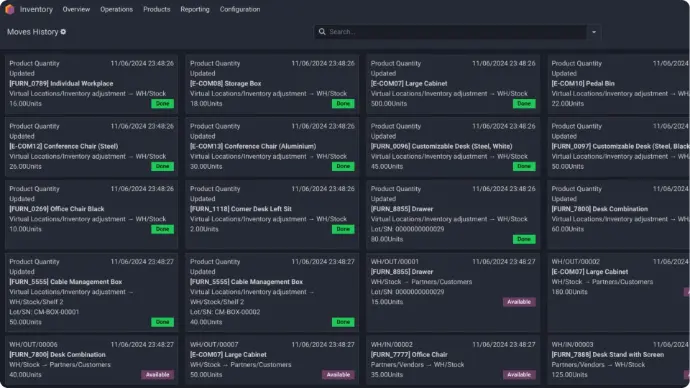Click Done badge on Conference Chair (Steel)

coord(162,166)
